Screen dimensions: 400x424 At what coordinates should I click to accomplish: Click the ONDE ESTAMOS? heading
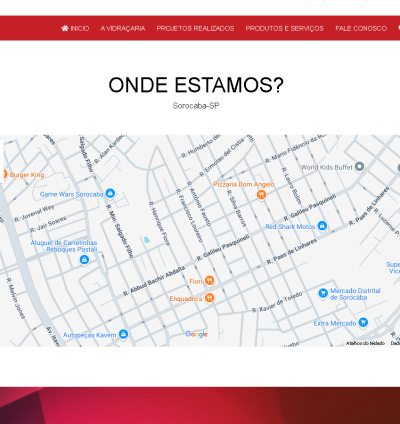click(x=196, y=85)
